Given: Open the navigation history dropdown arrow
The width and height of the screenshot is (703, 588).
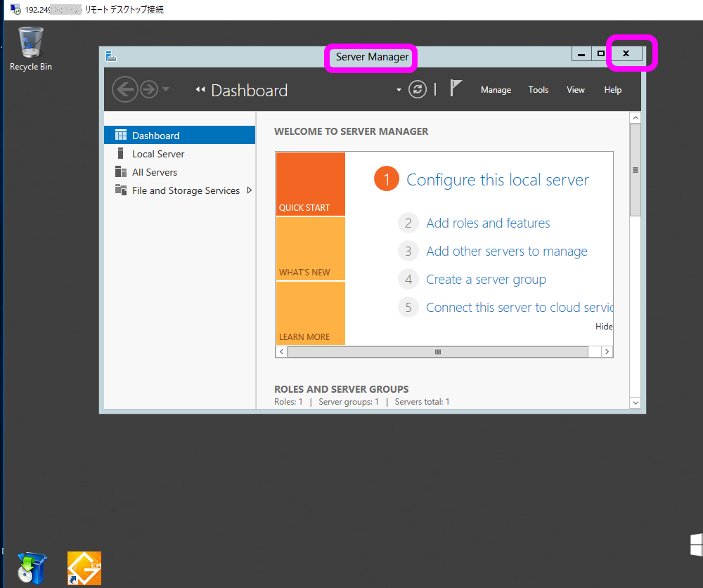Looking at the screenshot, I should pos(166,89).
